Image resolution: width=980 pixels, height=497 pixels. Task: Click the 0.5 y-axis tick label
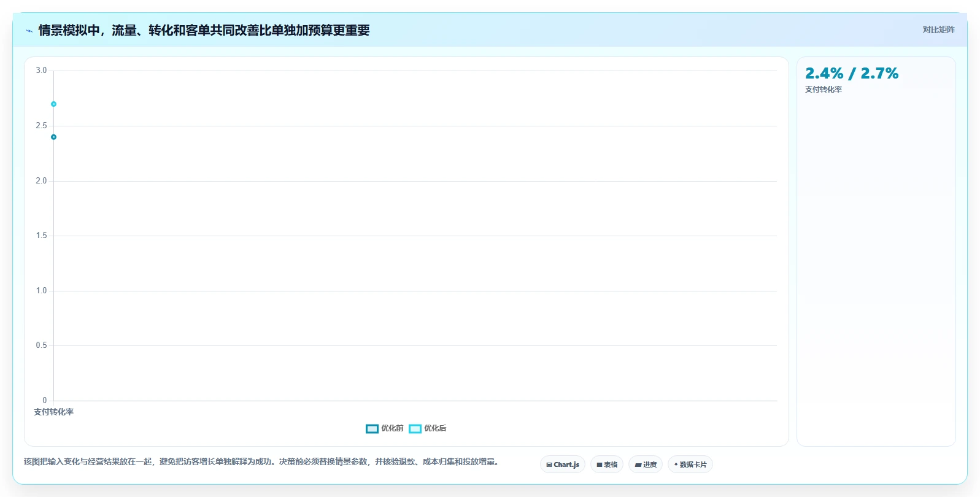pyautogui.click(x=41, y=345)
